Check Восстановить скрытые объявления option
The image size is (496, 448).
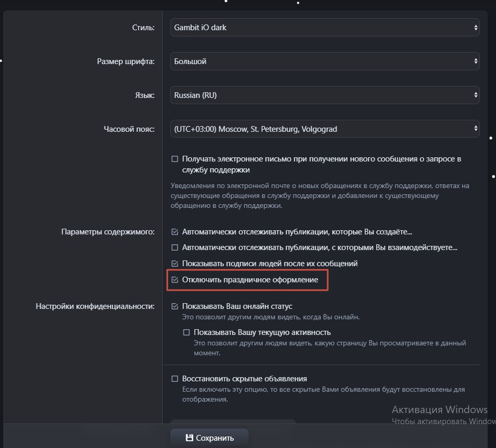(x=175, y=379)
